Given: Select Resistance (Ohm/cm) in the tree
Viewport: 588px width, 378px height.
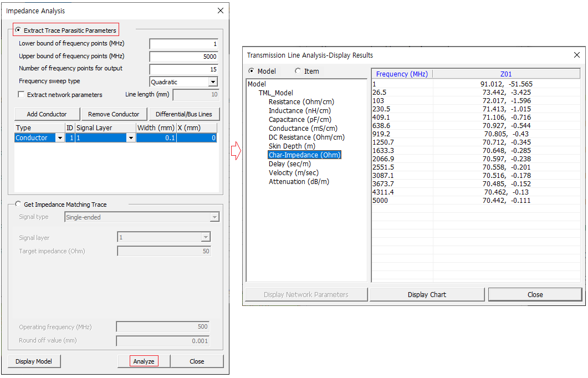Looking at the screenshot, I should click(x=301, y=102).
